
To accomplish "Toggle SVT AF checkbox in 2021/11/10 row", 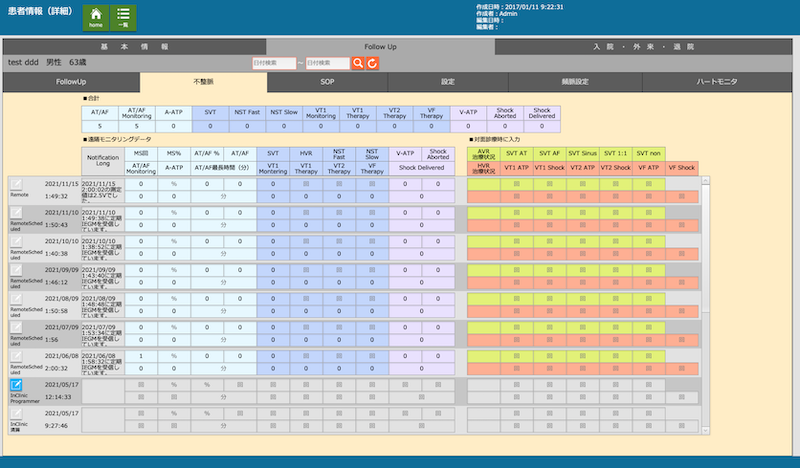I will [549, 213].
